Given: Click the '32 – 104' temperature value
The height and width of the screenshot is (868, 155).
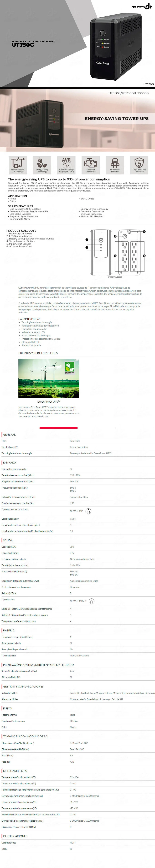Looking at the screenshot, I should coord(74,777).
